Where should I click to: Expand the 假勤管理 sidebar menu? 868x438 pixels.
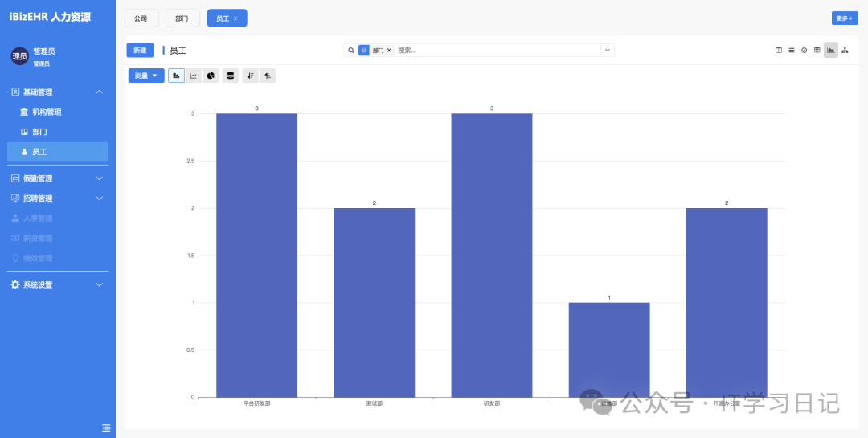58,178
